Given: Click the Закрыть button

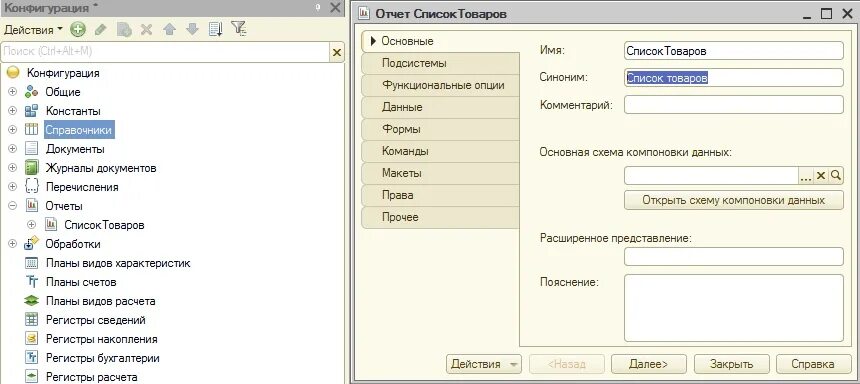Looking at the screenshot, I should (731, 364).
